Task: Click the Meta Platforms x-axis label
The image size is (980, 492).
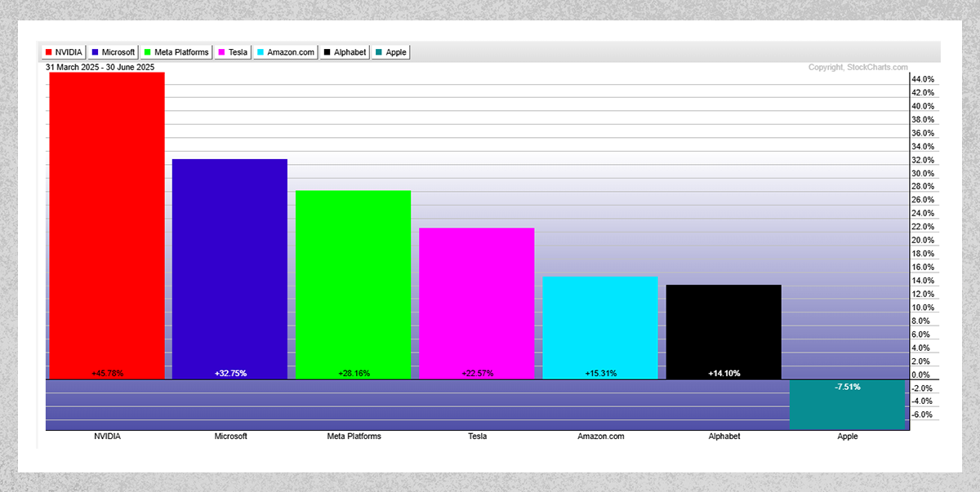Action: pos(354,437)
